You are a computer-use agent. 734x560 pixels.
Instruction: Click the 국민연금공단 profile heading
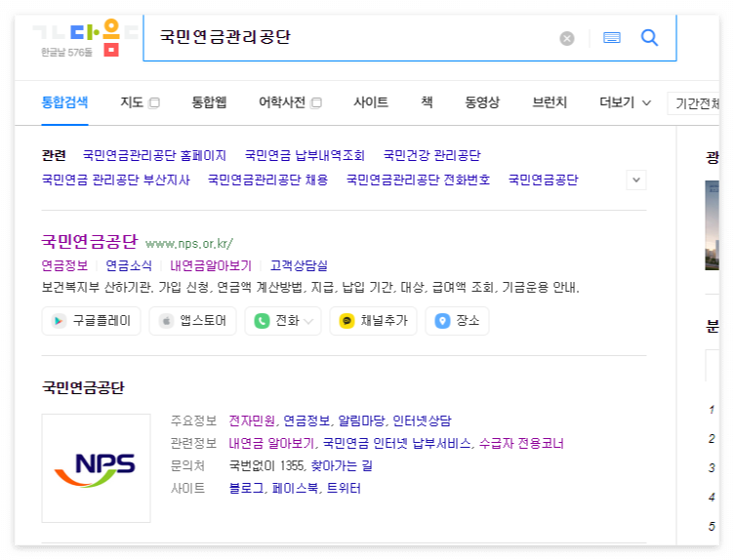(x=83, y=387)
